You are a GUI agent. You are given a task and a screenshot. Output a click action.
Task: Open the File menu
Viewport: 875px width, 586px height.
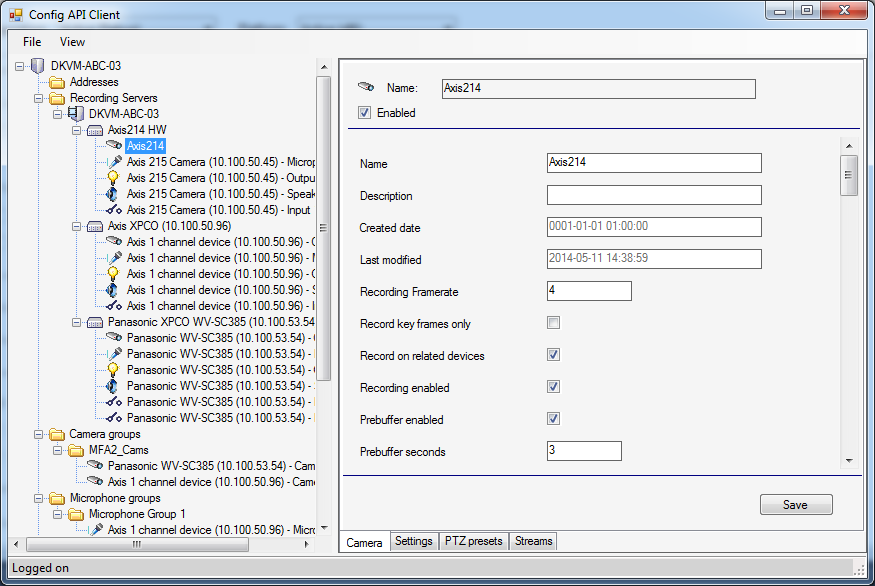(32, 42)
